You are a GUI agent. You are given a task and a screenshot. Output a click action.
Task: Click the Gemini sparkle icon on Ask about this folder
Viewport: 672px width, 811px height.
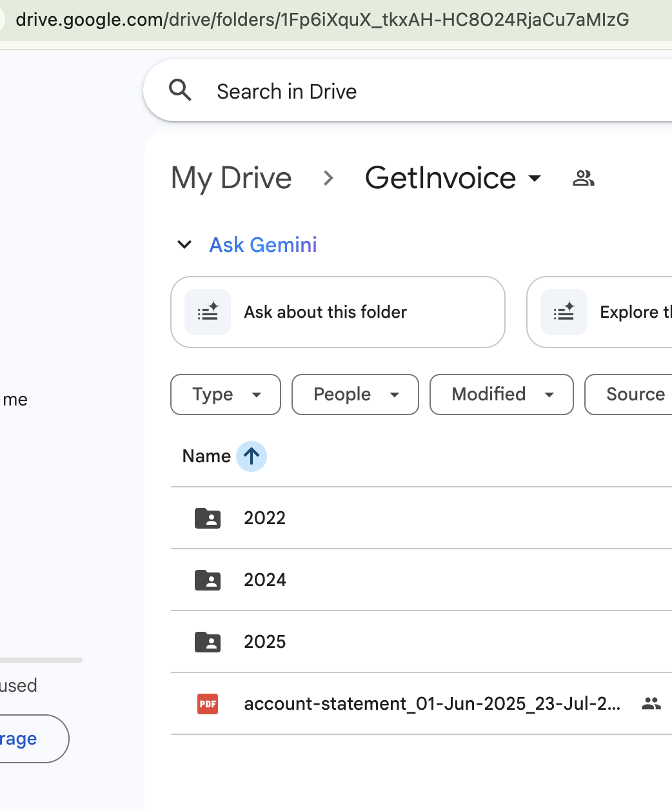coord(208,312)
